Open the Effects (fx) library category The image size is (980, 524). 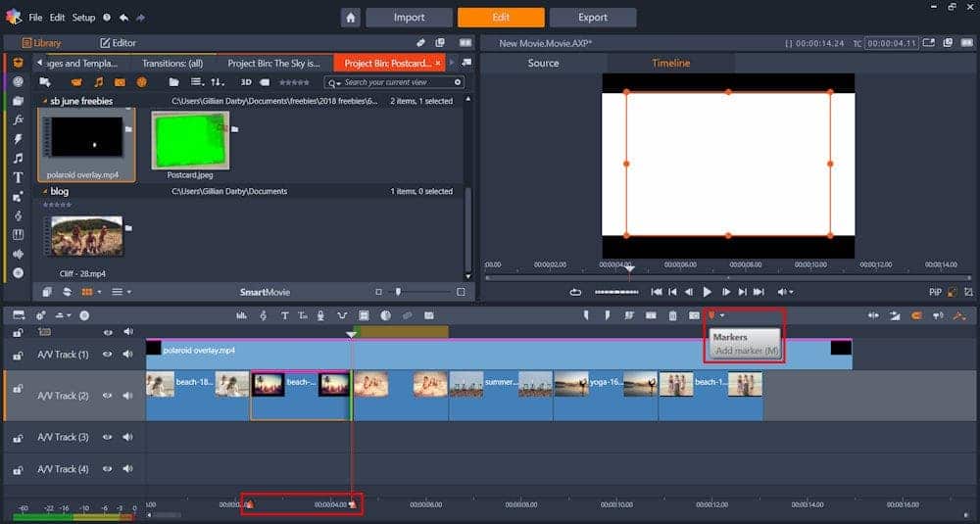(x=18, y=119)
